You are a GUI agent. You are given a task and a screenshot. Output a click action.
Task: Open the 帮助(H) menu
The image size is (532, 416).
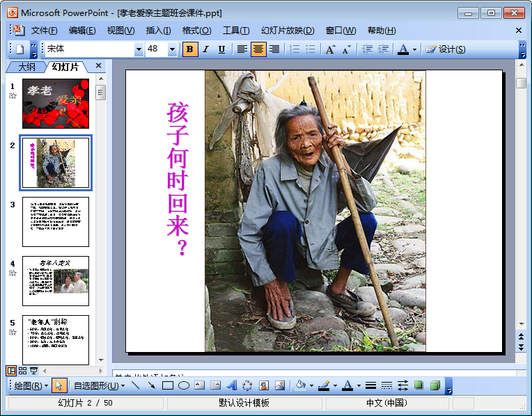click(382, 31)
